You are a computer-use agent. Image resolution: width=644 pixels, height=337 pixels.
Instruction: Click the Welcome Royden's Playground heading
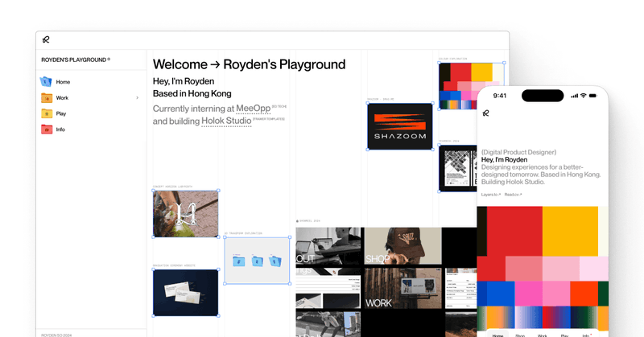(x=249, y=64)
